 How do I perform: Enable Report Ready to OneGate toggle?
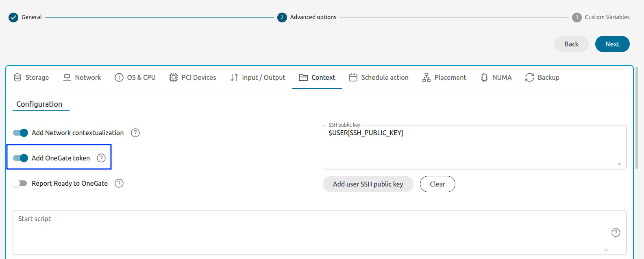(20, 183)
